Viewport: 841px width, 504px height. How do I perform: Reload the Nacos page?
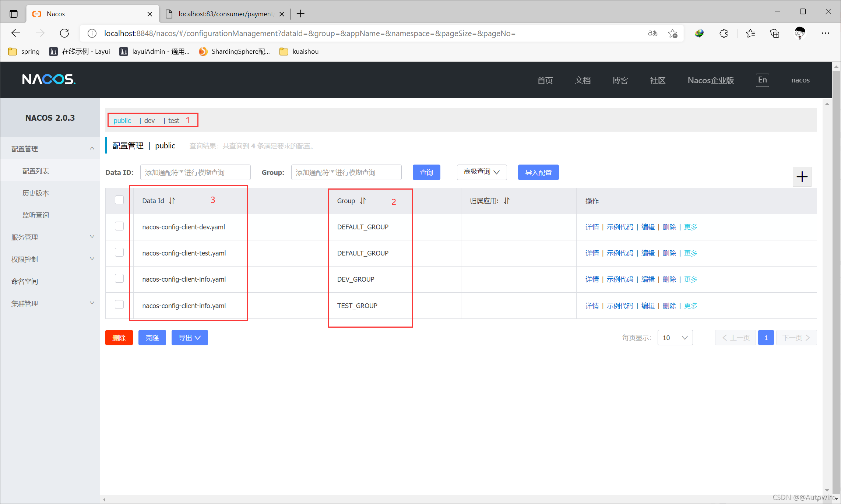(64, 33)
